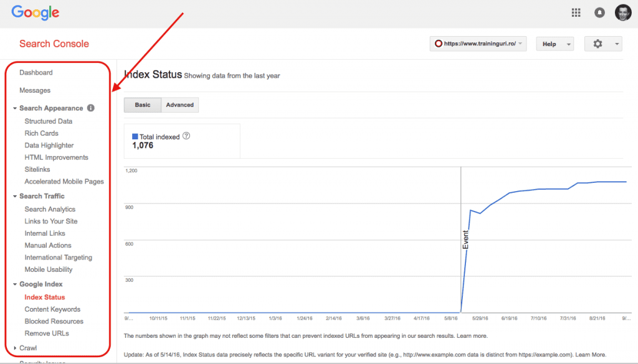The height and width of the screenshot is (364, 638).
Task: Click the site favicon in the property selector
Action: [439, 44]
